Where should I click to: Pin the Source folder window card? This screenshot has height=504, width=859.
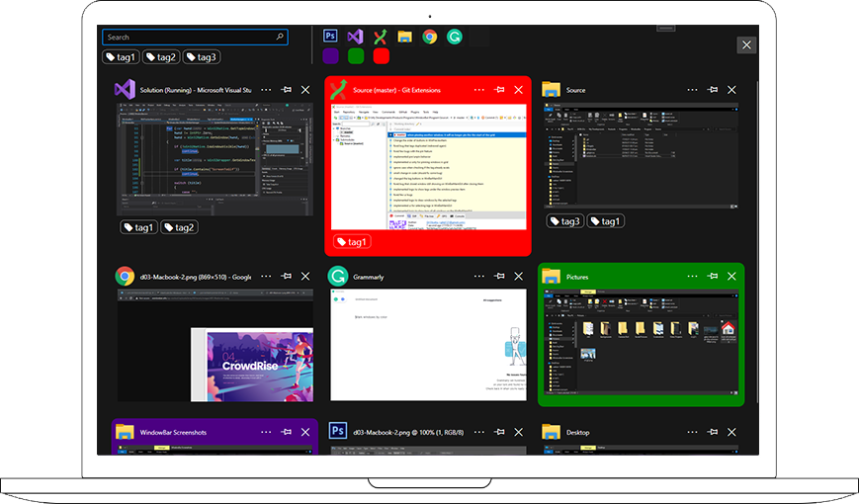[x=712, y=90]
